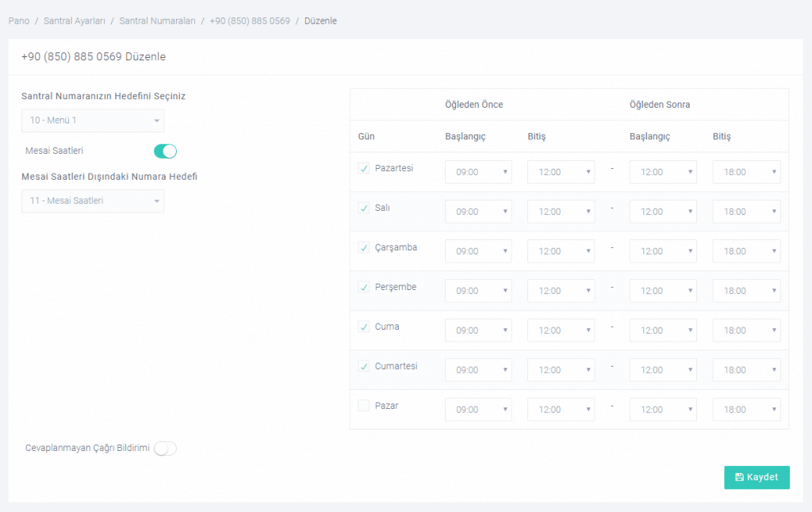The width and height of the screenshot is (812, 512).
Task: Expand Cuma morning end time dropdown
Action: tap(561, 331)
